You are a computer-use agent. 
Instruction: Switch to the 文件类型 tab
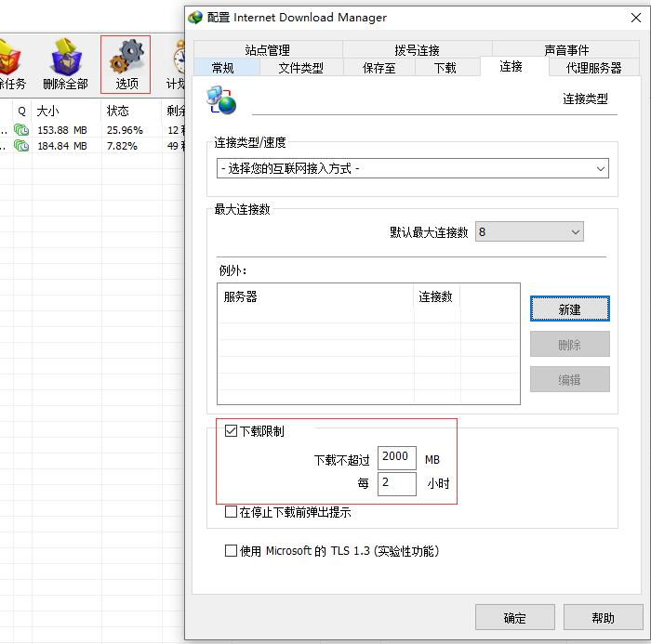tap(301, 68)
